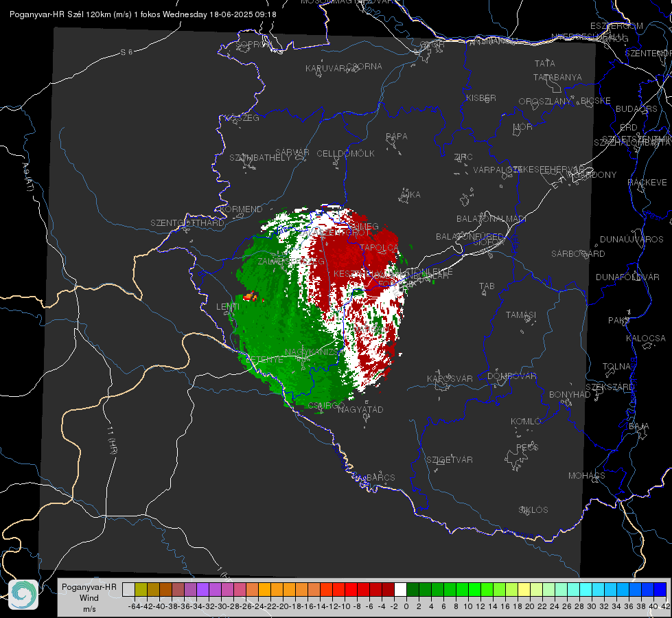Click the KAPUVÁR city label
Viewport: 672px width, 618px height.
pos(326,69)
